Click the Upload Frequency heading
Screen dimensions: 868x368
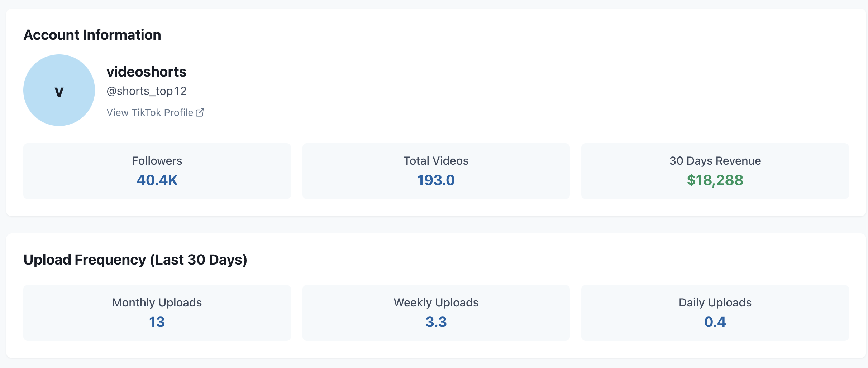pyautogui.click(x=135, y=259)
